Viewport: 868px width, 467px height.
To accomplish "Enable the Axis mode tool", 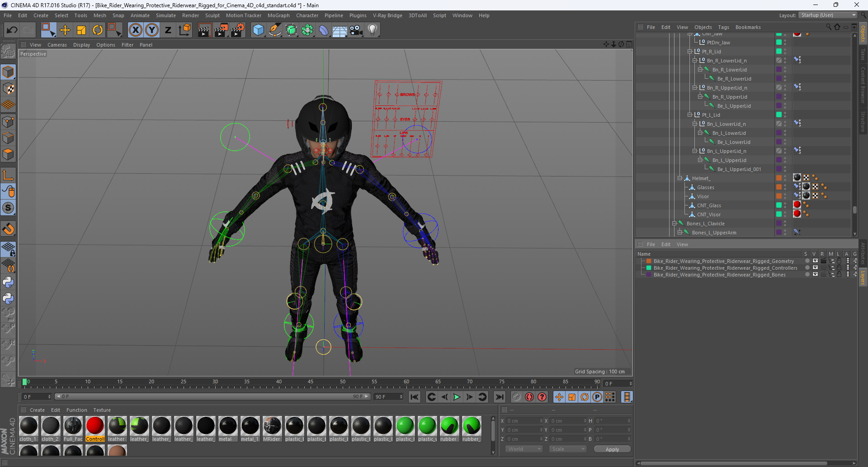I will pos(8,176).
